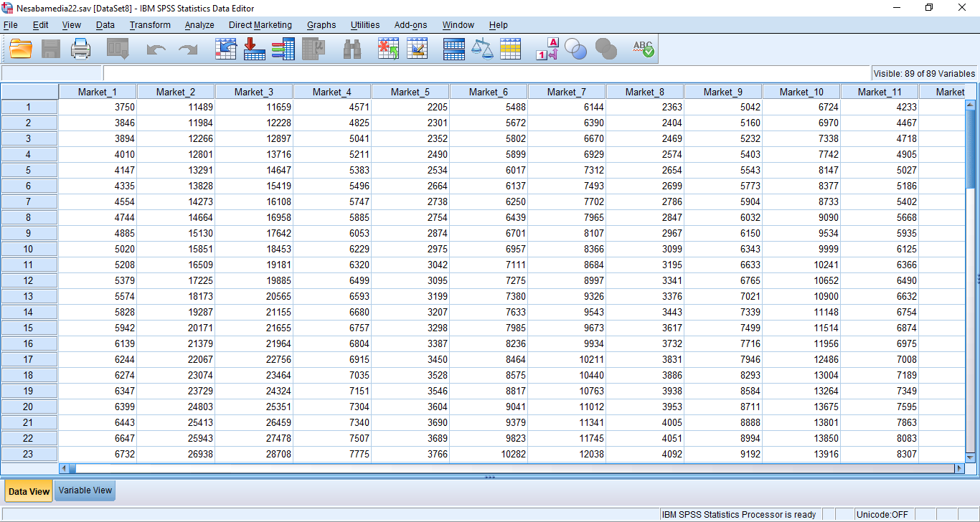The width and height of the screenshot is (980, 522).
Task: Toggle the Value Labels icon
Action: click(x=547, y=49)
